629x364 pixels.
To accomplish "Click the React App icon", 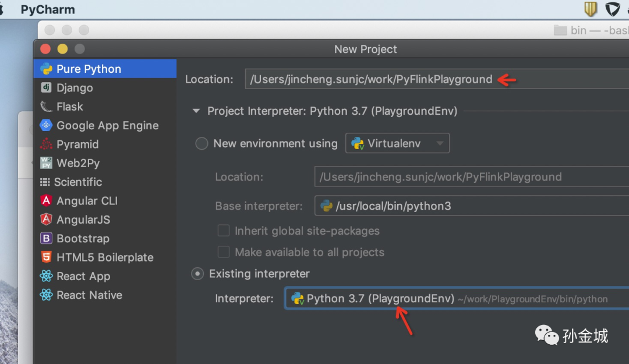I will 46,275.
